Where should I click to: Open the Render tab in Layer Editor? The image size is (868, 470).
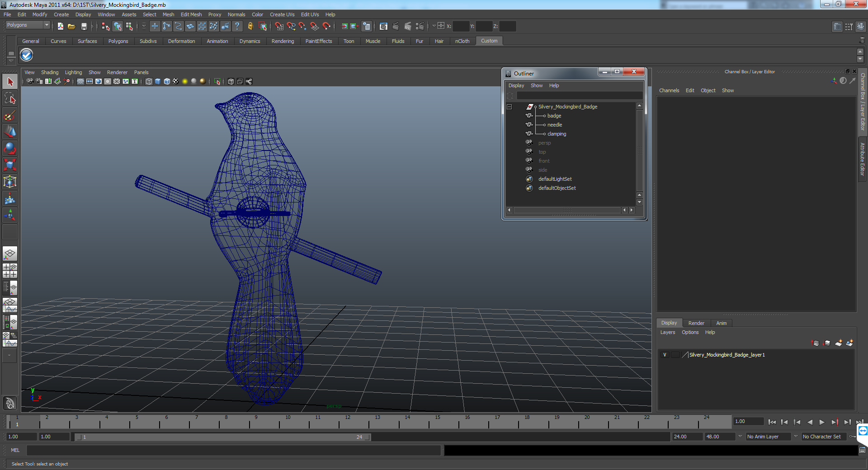696,323
